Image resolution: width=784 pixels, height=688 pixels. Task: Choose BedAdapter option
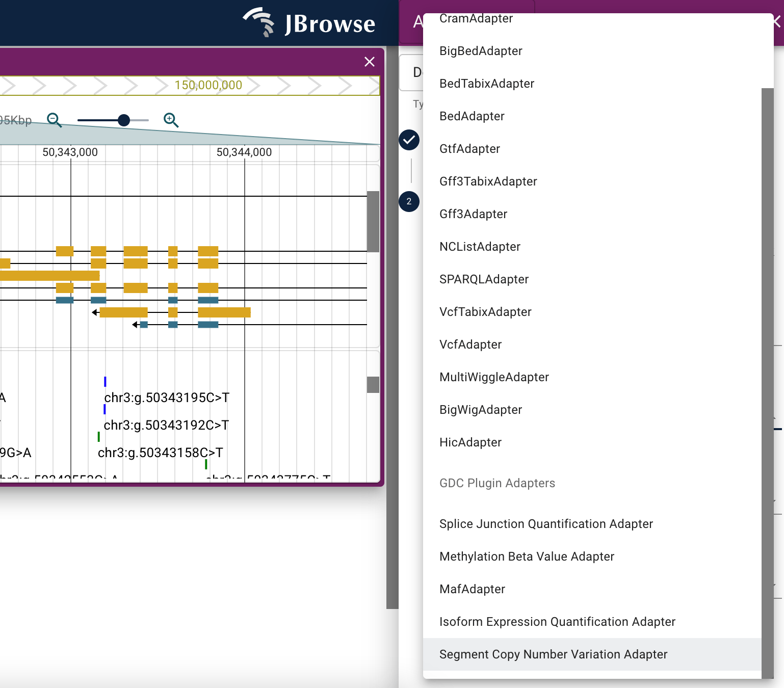(x=592, y=116)
